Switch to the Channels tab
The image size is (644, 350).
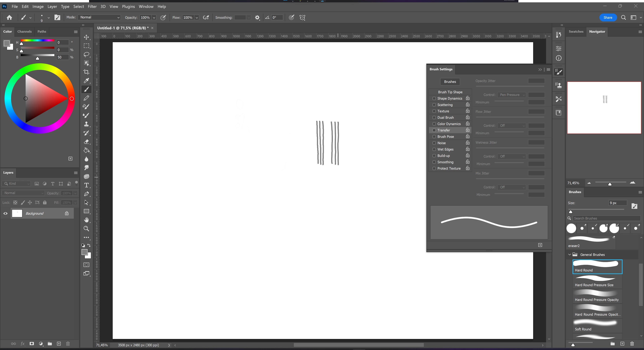point(24,31)
